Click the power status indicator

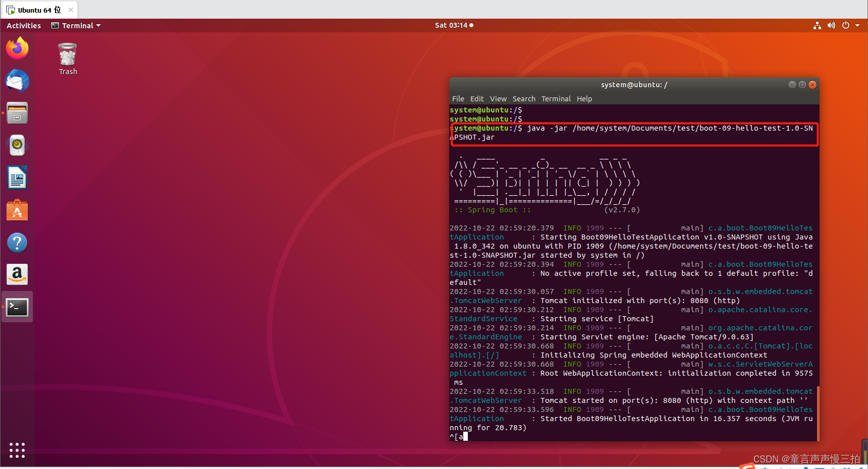(846, 25)
